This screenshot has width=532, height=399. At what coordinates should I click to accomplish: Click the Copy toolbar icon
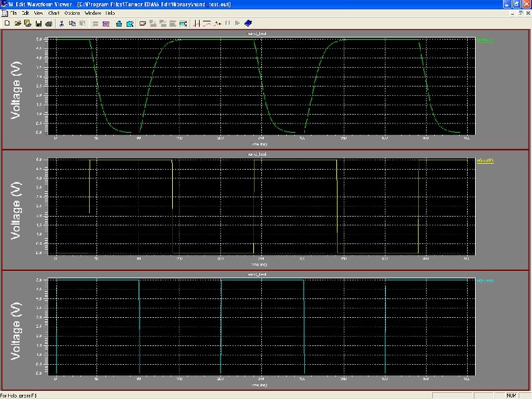coord(71,23)
